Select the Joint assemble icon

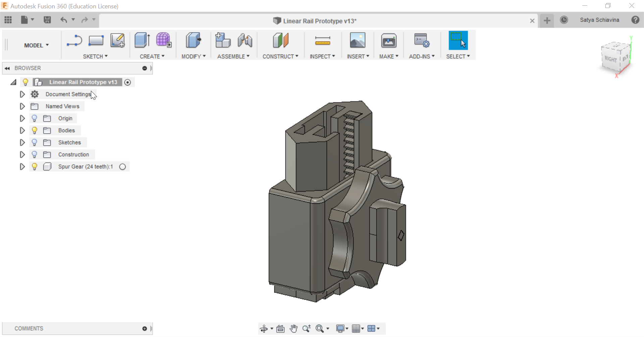[245, 41]
